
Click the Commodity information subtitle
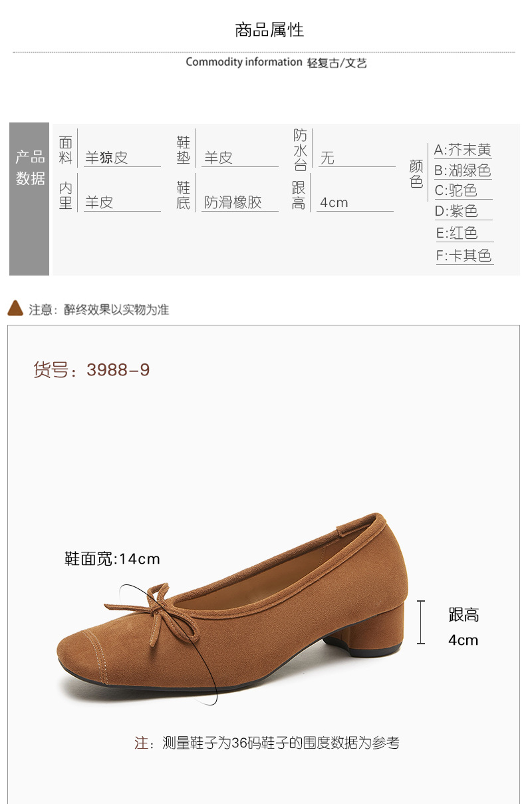(244, 62)
